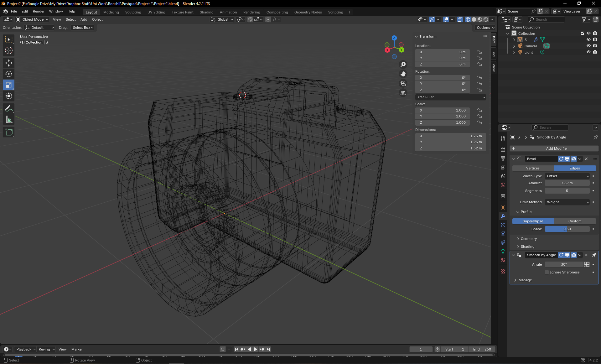Switch to the Sculpting workspace tab

coord(133,12)
